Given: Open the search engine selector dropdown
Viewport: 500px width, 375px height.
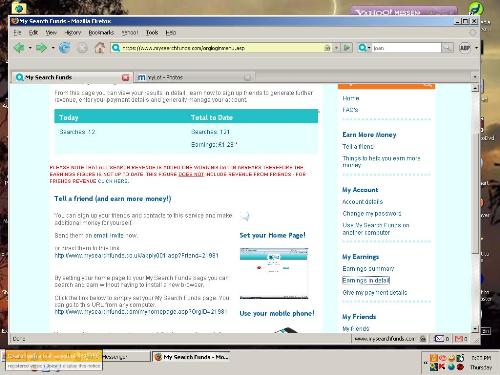Looking at the screenshot, I should 364,48.
